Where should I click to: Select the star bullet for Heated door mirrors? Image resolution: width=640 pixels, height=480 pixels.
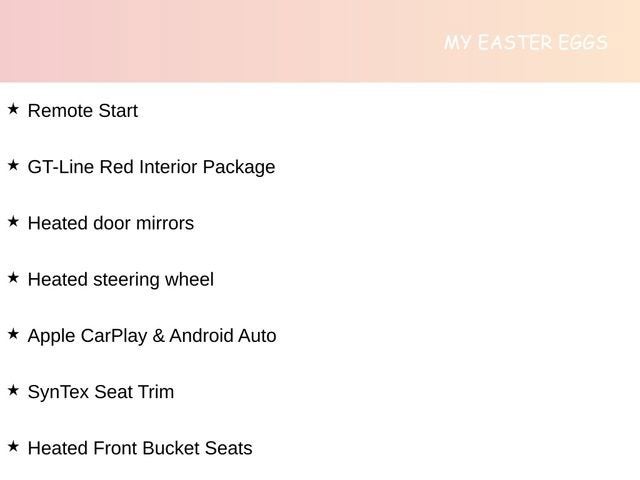13,221
